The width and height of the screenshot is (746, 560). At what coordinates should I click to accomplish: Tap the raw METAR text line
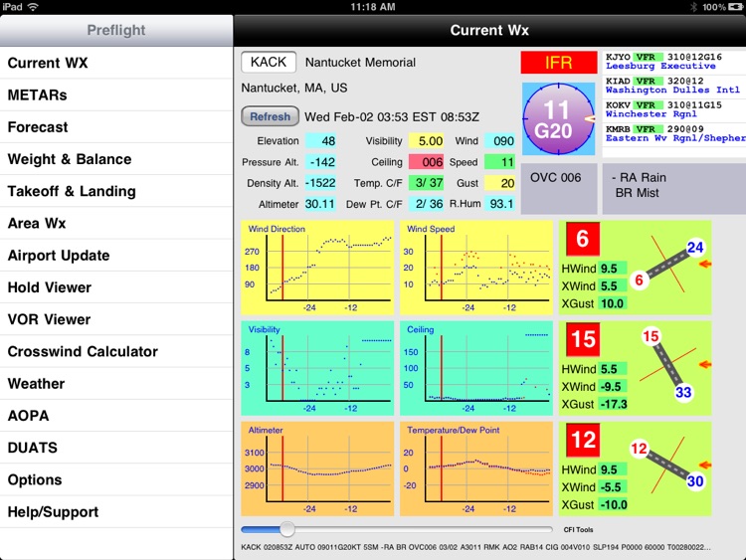click(x=475, y=547)
